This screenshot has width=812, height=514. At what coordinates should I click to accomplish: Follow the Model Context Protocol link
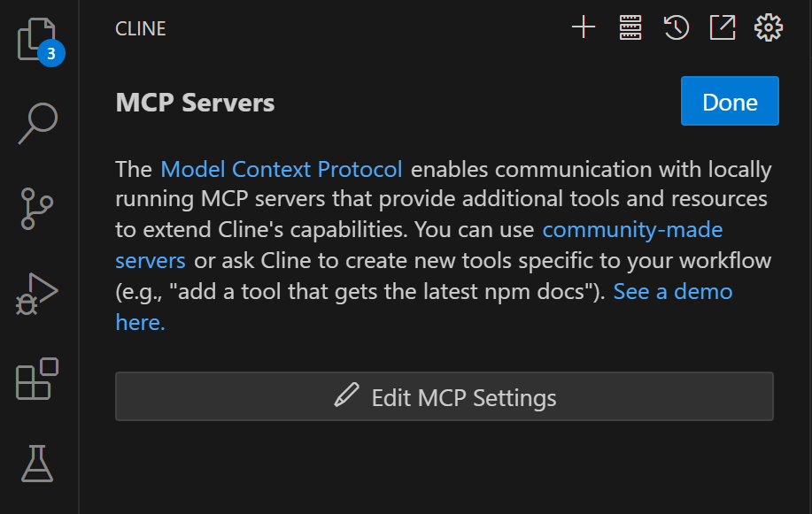[x=282, y=169]
